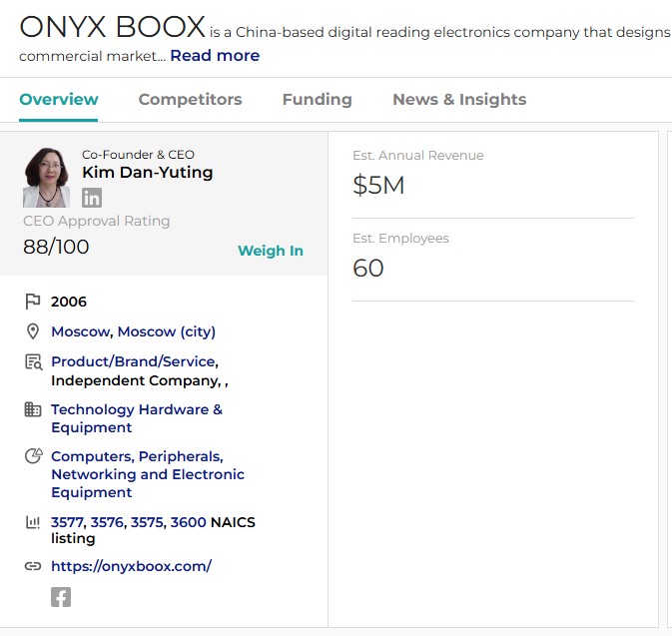672x636 pixels.
Task: Open Technology Hardware & Equipment industry link
Action: 137,418
